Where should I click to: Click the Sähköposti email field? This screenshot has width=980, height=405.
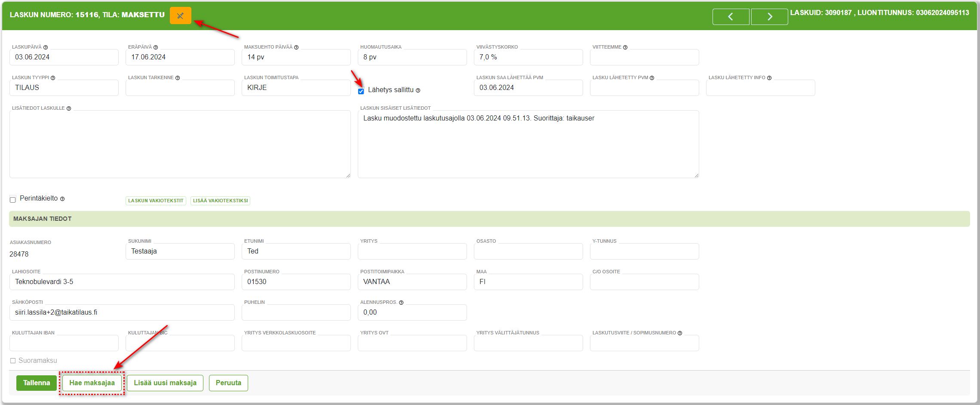122,312
